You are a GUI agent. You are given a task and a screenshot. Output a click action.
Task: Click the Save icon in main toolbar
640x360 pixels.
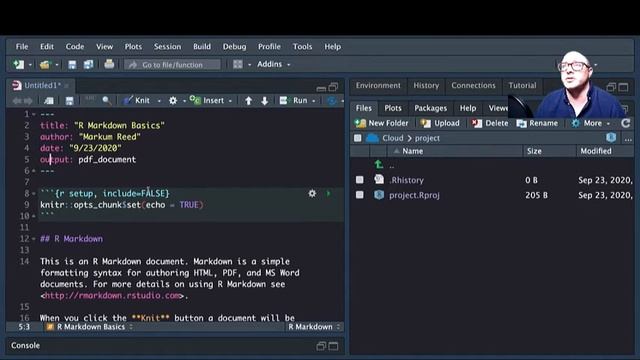coord(72,64)
